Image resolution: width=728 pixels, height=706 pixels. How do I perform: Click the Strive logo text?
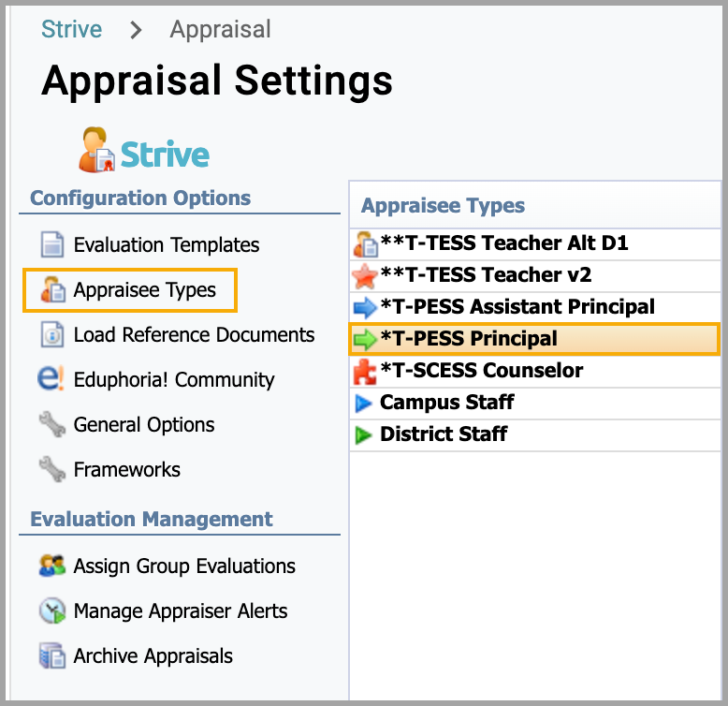tap(165, 154)
